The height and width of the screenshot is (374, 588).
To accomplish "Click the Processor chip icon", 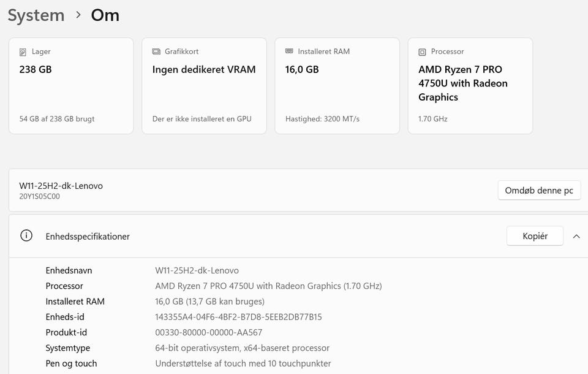I will point(422,52).
